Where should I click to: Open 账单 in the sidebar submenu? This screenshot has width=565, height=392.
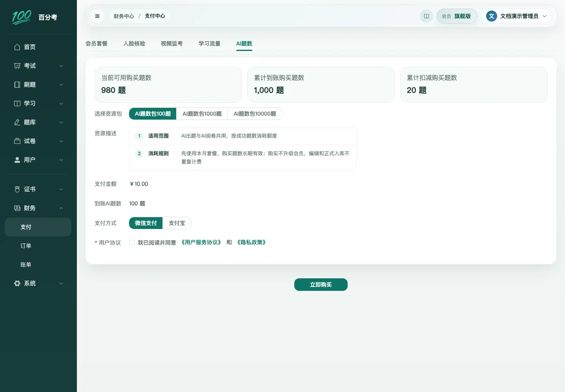point(26,265)
